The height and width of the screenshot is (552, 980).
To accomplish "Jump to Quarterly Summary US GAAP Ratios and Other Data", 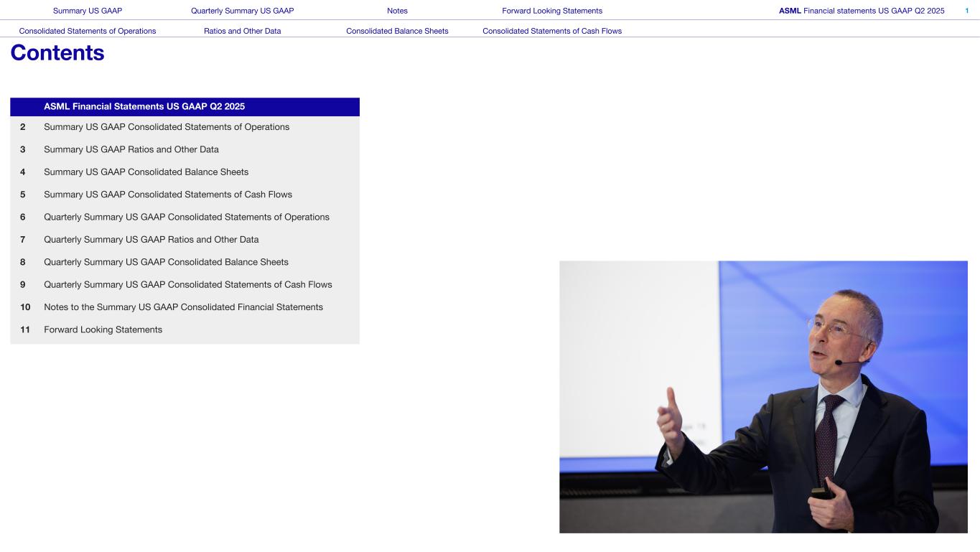I will [151, 240].
